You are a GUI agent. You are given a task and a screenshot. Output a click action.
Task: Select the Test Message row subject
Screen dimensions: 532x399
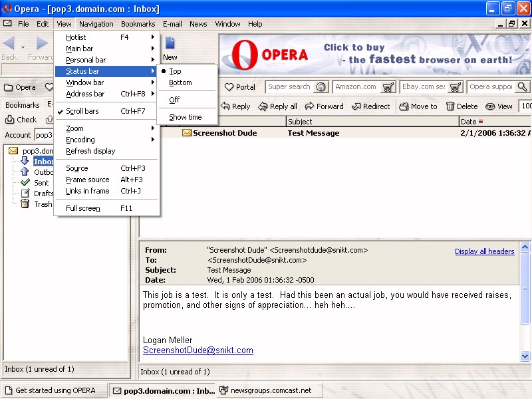coord(313,133)
